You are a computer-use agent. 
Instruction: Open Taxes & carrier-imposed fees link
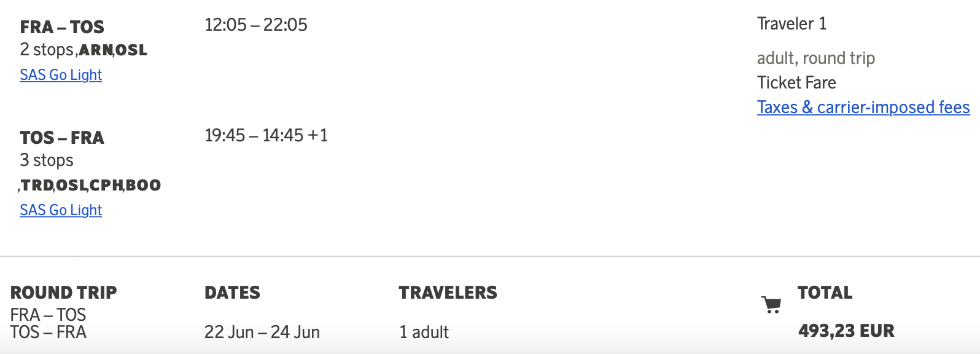click(x=863, y=108)
